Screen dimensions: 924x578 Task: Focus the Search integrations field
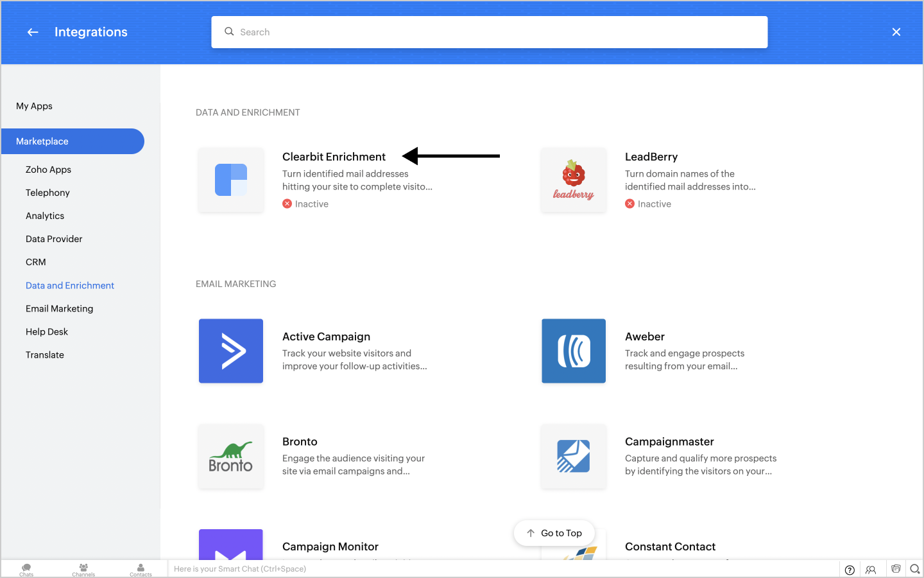[490, 32]
